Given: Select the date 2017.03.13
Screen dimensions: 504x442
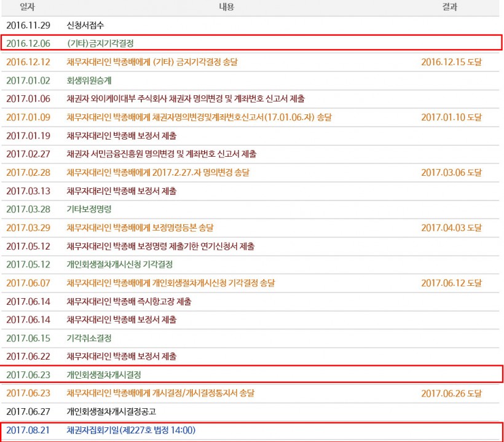Looking at the screenshot, I should (x=28, y=191).
